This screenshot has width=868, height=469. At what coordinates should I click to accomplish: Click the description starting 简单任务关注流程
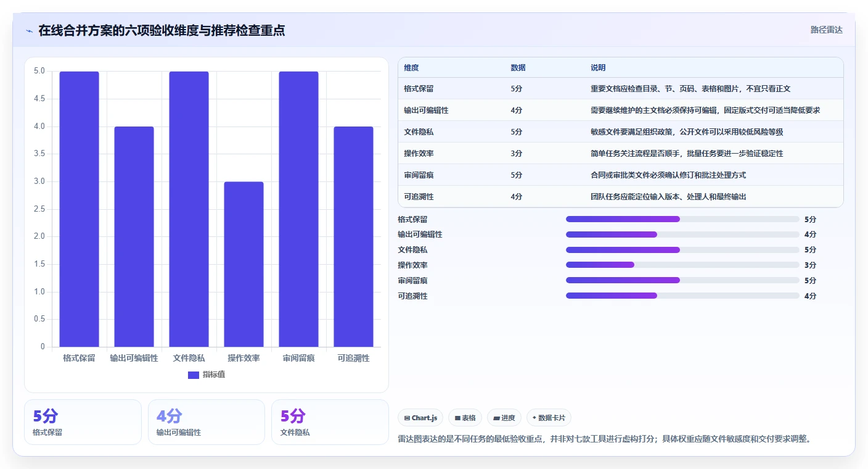coord(687,154)
